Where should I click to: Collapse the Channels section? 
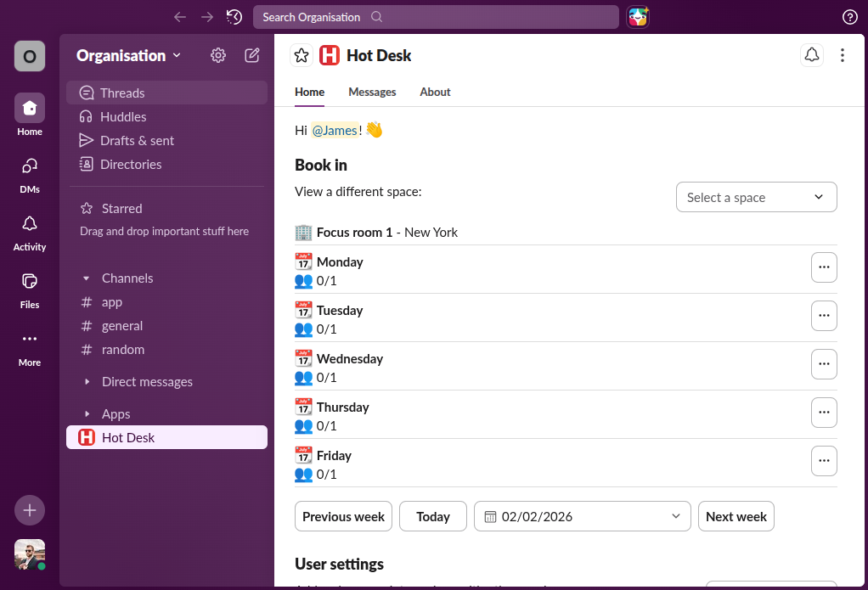coord(86,278)
